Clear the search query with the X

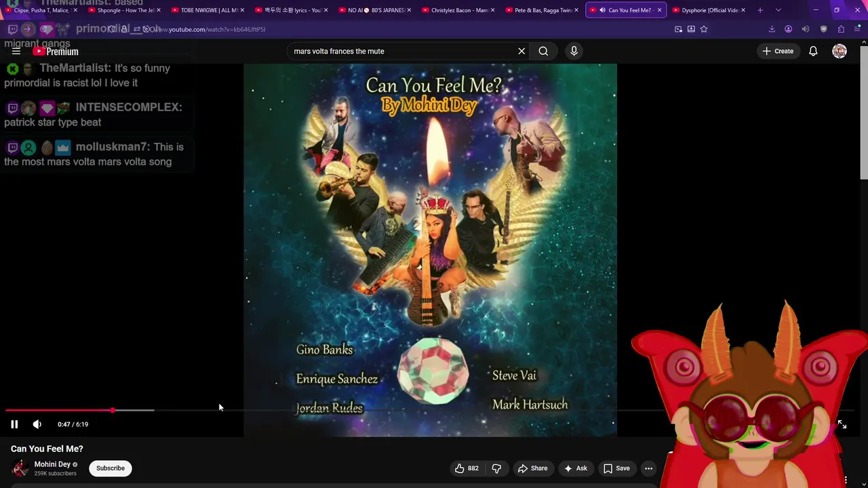tap(521, 51)
